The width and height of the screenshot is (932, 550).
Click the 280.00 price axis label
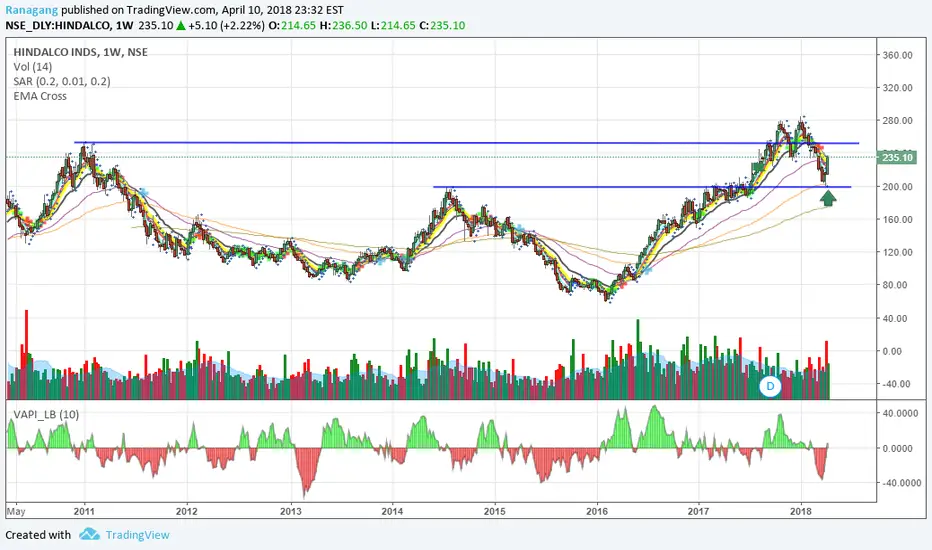[x=898, y=121]
